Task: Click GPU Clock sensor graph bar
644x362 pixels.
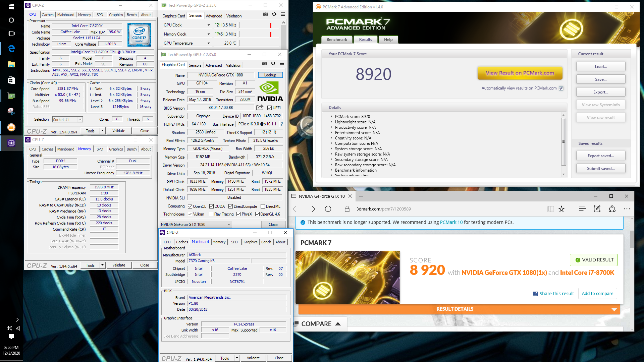Action: [x=259, y=25]
